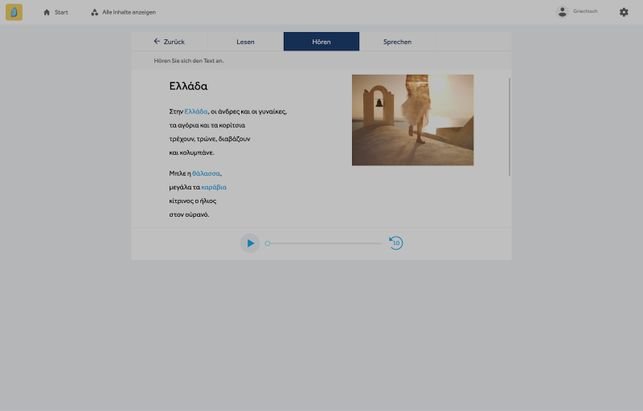
Task: Click the Zurück back arrow
Action: coord(157,41)
